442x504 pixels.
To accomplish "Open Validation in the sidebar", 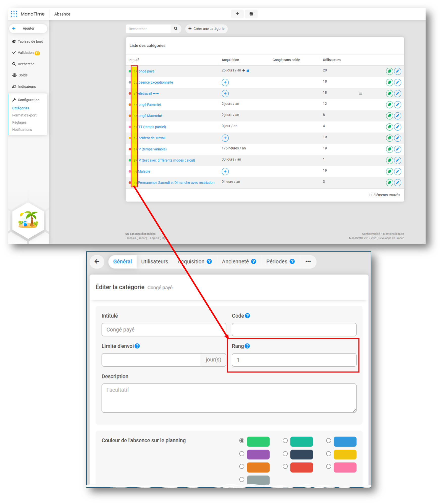I will click(26, 53).
